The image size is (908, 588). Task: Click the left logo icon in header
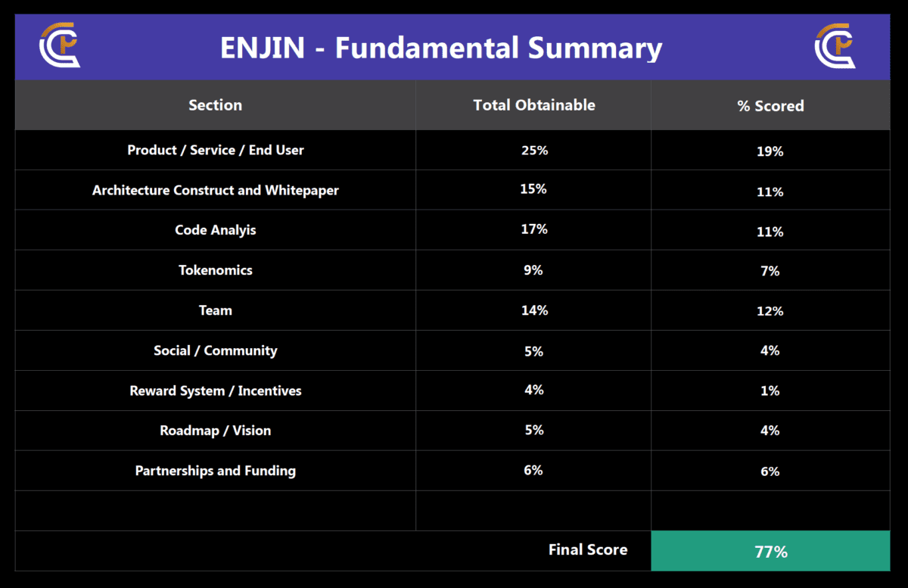(59, 46)
